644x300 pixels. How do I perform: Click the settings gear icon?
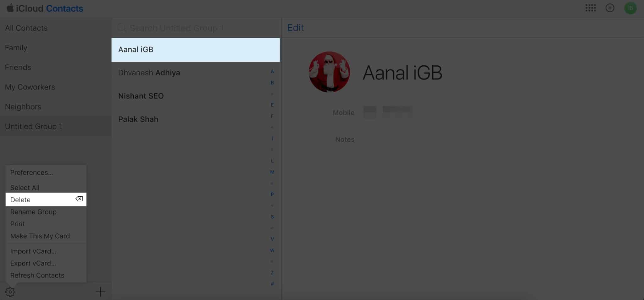click(x=10, y=292)
